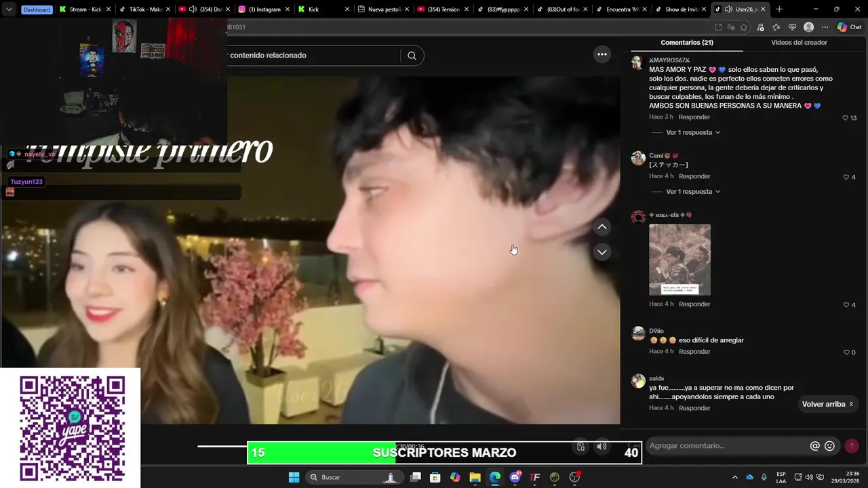Image resolution: width=868 pixels, height=488 pixels.
Task: Switch to the Nueva pestaña browser tab
Action: click(383, 9)
